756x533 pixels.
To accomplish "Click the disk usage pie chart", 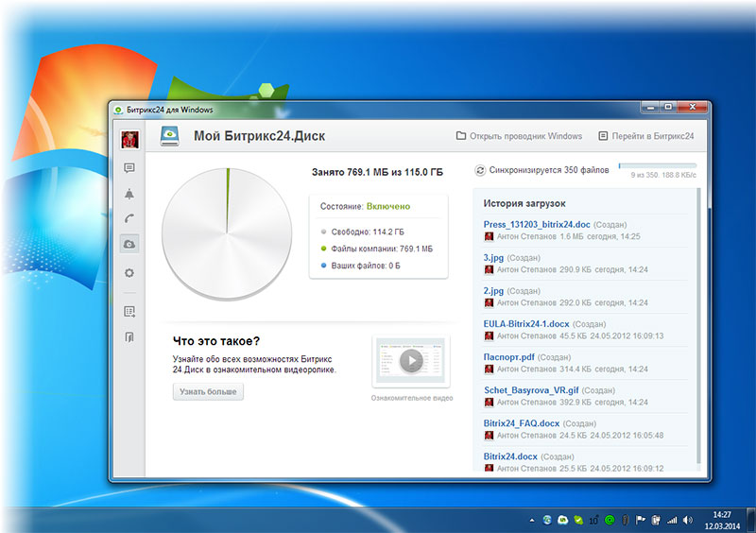I will pyautogui.click(x=227, y=234).
